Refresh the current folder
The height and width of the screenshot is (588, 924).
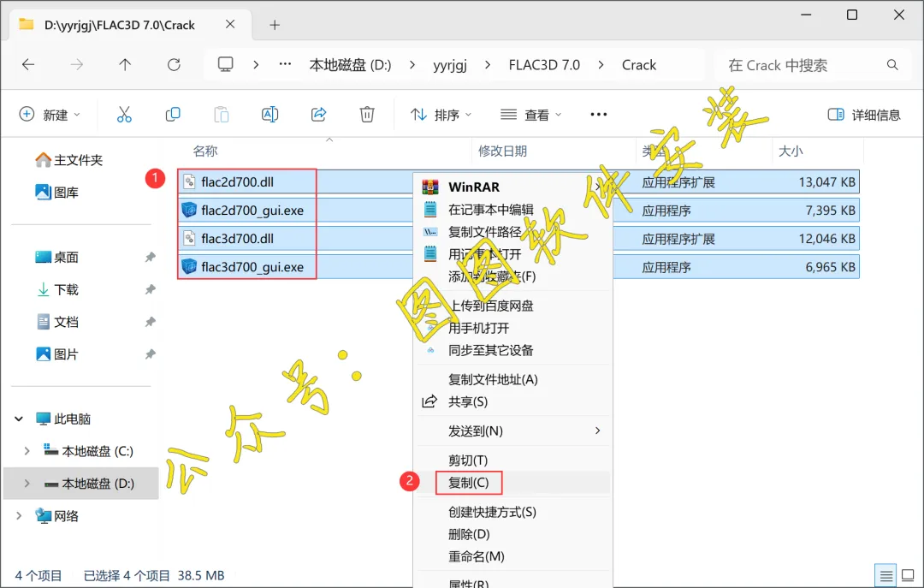coord(174,65)
